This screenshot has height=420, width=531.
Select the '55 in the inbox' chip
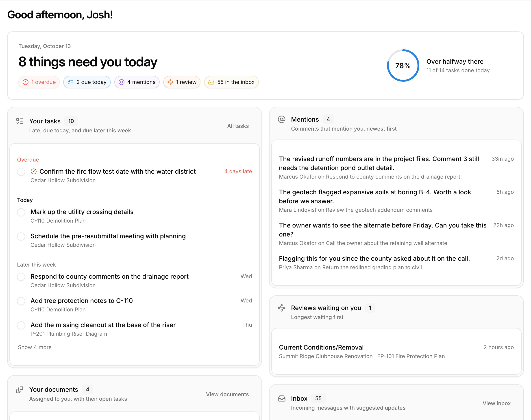coord(231,82)
